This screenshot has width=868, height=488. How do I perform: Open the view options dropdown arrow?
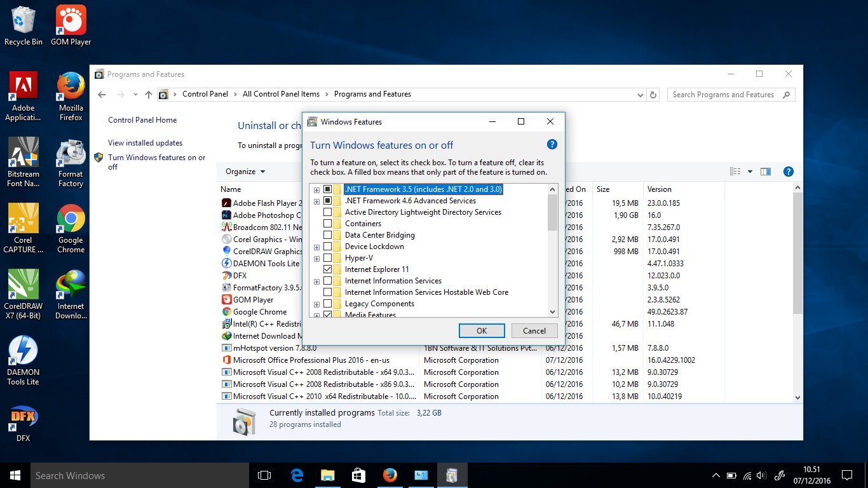[x=750, y=172]
